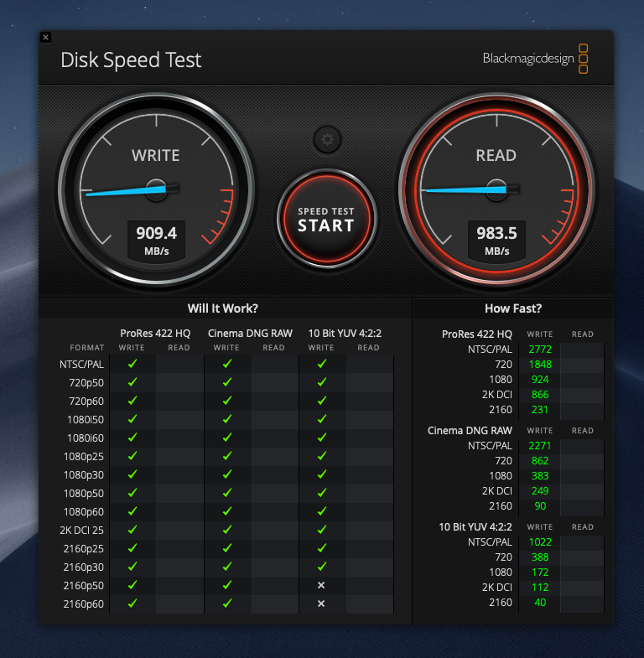
Task: Click the 2160p60 format row label
Action: pos(84,604)
